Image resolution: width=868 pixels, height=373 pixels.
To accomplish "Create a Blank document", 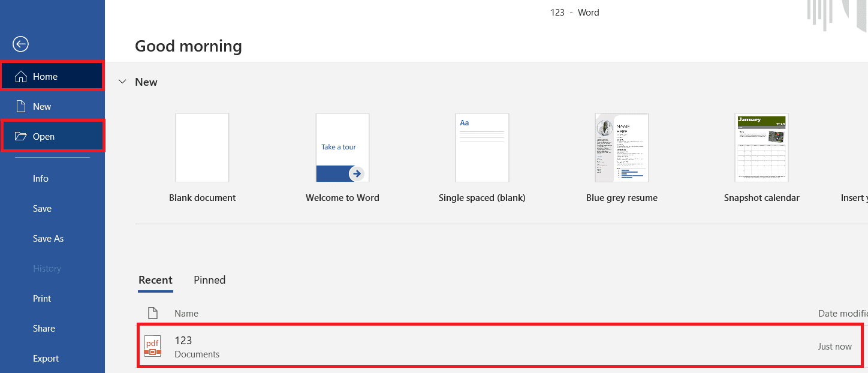I will (x=202, y=148).
